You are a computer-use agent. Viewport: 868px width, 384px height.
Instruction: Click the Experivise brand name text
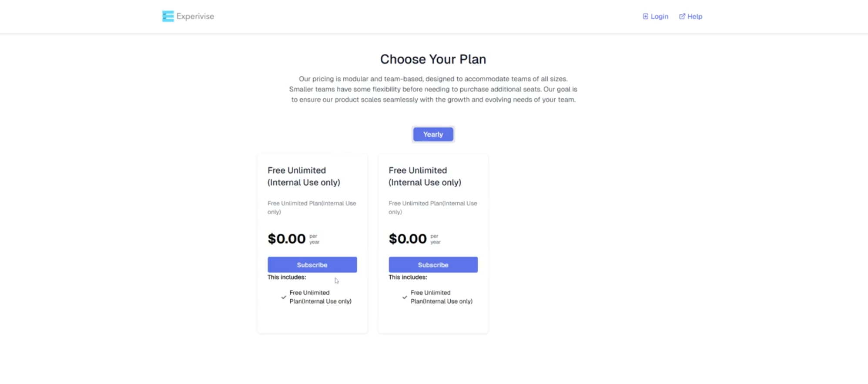tap(195, 17)
